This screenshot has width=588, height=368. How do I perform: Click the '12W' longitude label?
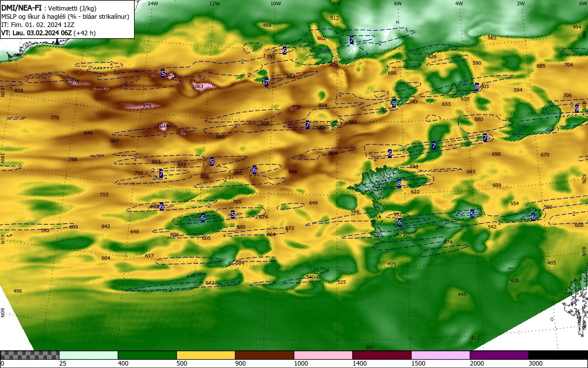[215, 4]
